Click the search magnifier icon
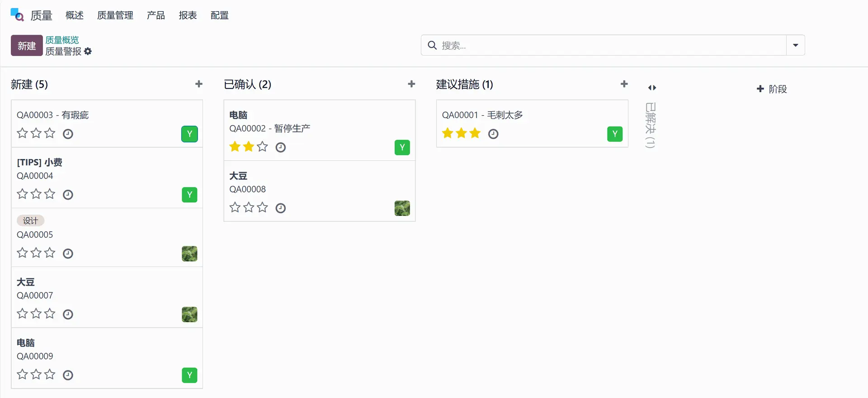 [x=432, y=45]
